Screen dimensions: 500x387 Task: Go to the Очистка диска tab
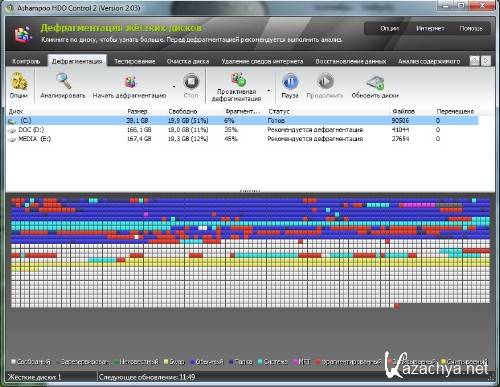[x=188, y=61]
